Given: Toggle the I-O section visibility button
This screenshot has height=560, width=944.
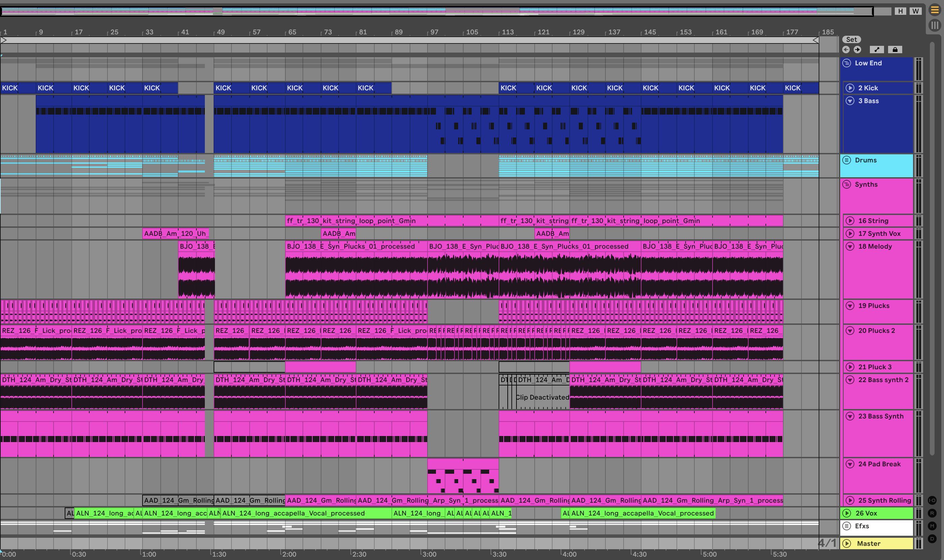Looking at the screenshot, I should point(932,500).
